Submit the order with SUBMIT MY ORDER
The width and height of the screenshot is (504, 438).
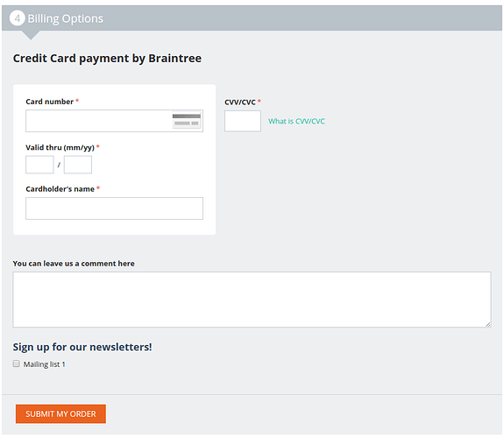tap(60, 413)
